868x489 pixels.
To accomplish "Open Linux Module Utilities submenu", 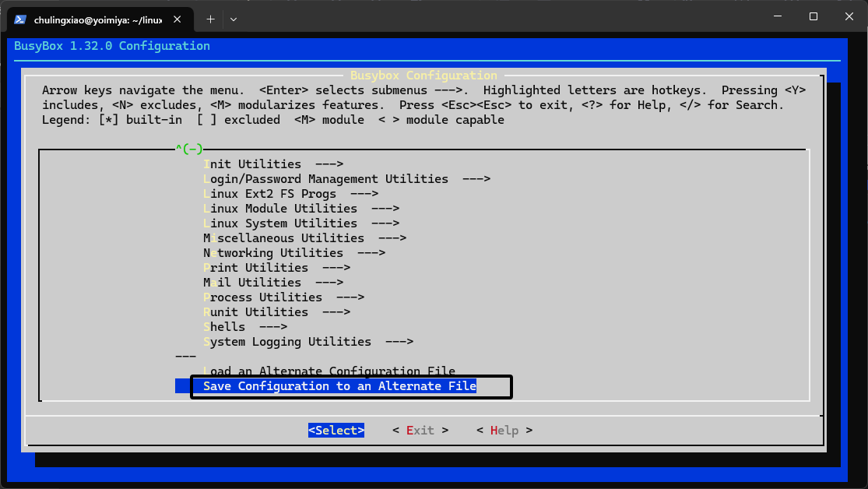I will pos(301,208).
